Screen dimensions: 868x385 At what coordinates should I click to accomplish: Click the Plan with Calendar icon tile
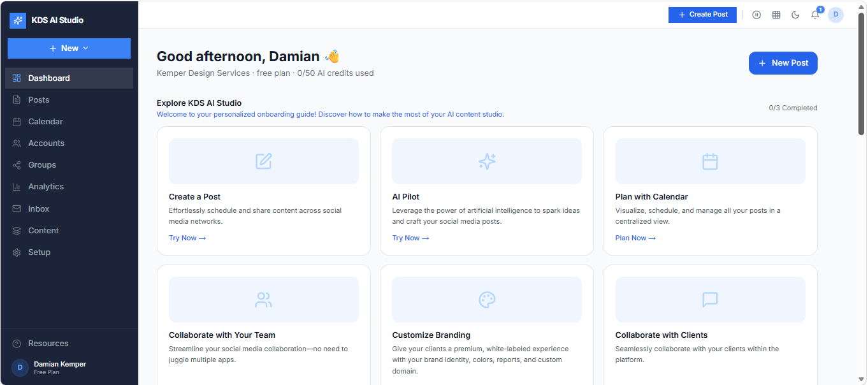click(710, 161)
